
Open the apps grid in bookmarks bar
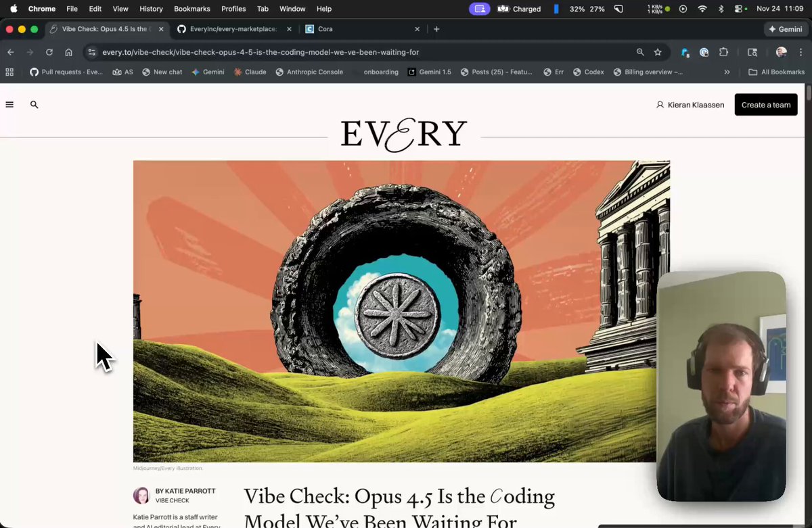(9, 72)
